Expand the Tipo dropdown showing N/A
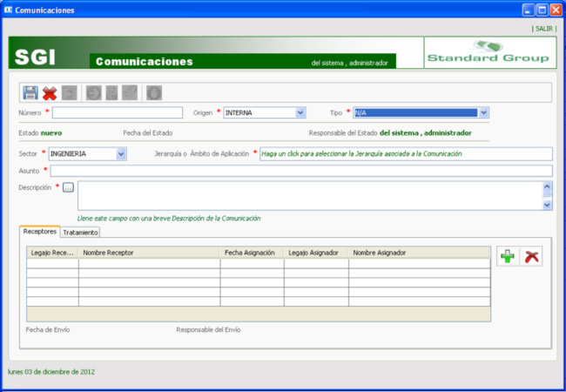 pos(483,112)
